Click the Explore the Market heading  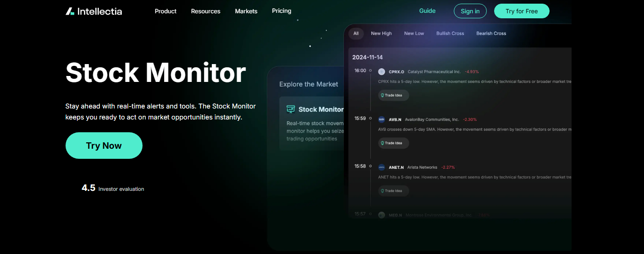[308, 84]
